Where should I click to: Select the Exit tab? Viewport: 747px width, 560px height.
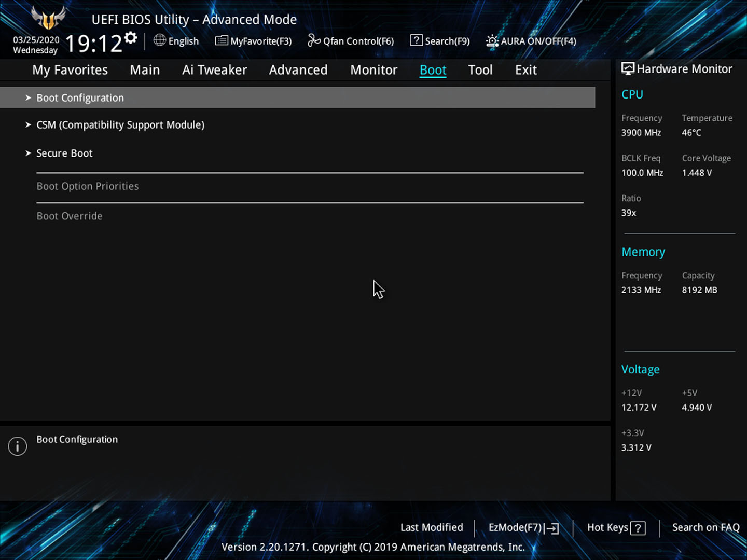pos(525,70)
